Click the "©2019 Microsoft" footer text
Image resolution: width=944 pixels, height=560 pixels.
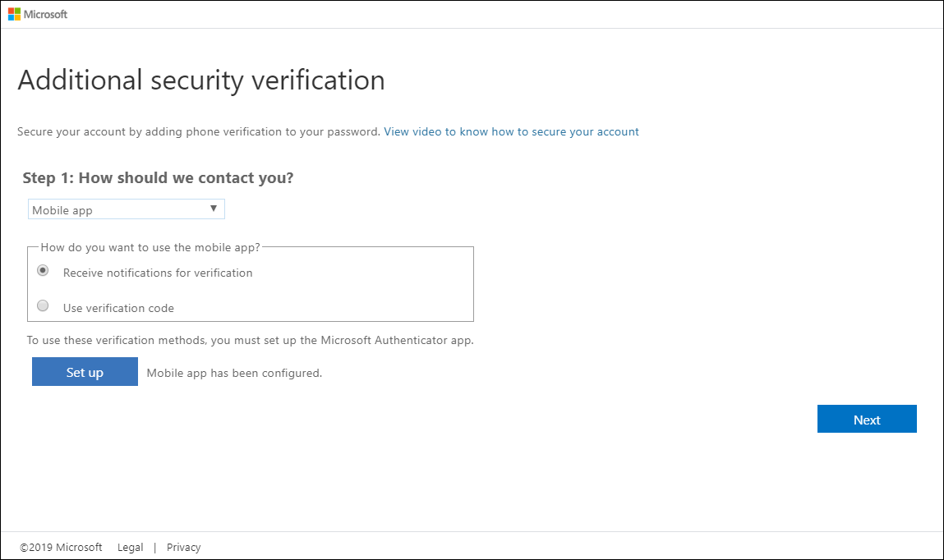click(x=61, y=547)
